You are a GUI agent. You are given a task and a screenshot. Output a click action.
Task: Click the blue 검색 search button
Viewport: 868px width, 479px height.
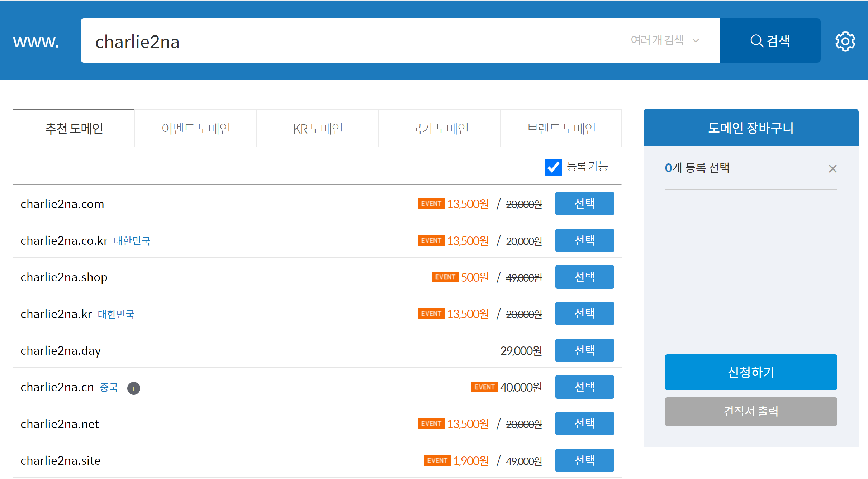click(770, 40)
